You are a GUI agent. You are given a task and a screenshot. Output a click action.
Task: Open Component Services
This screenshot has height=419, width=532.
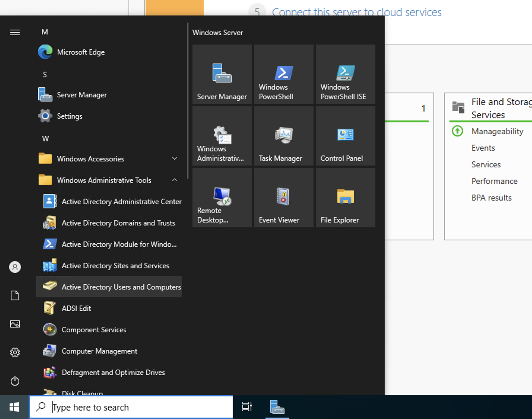click(109, 330)
